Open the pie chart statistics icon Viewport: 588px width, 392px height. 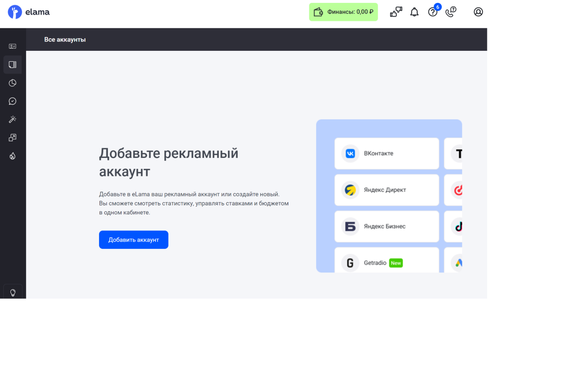tap(13, 83)
